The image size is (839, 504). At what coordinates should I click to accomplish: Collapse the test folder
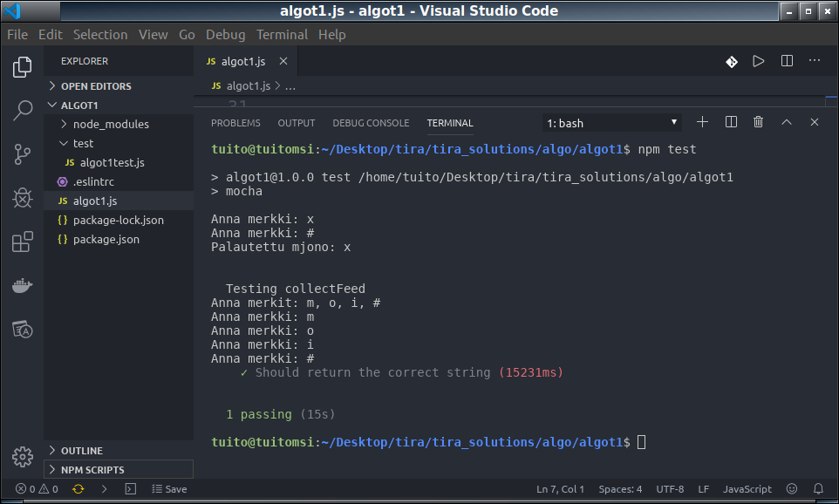coord(119,143)
